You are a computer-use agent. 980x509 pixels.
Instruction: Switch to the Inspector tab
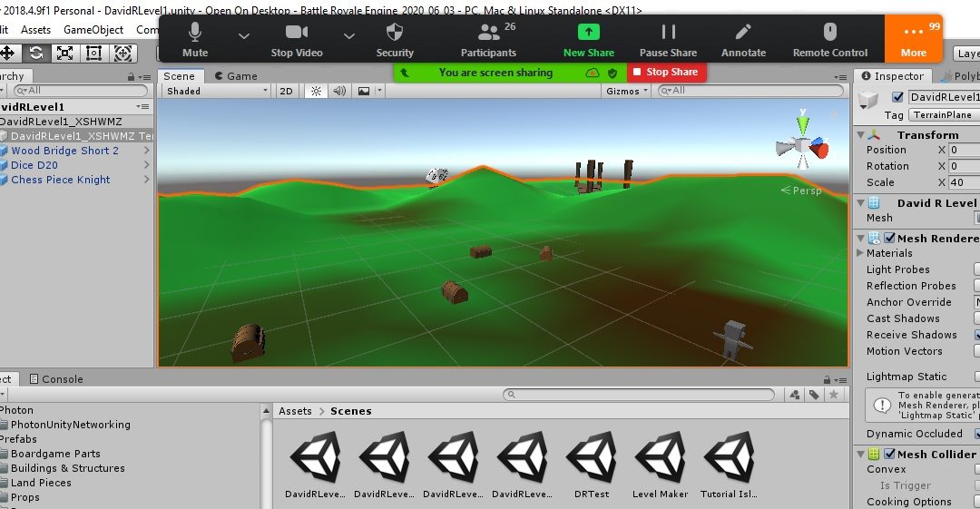[893, 76]
